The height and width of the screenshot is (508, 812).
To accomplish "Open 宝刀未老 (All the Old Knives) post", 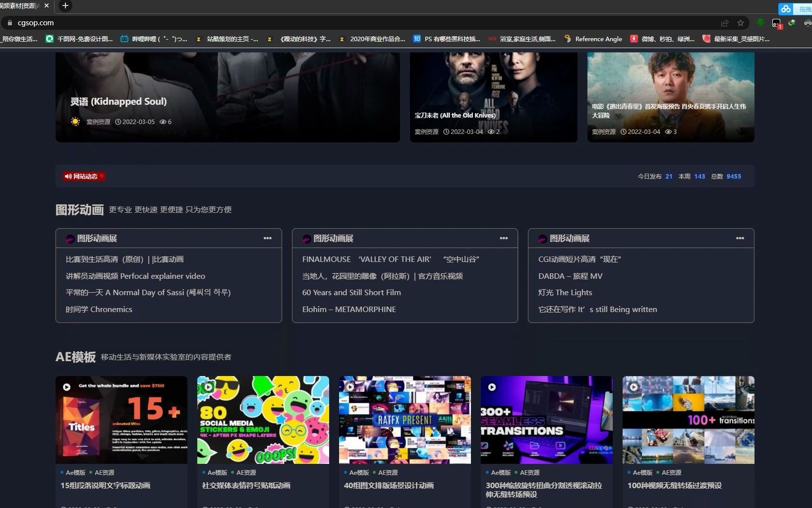I will [x=455, y=115].
